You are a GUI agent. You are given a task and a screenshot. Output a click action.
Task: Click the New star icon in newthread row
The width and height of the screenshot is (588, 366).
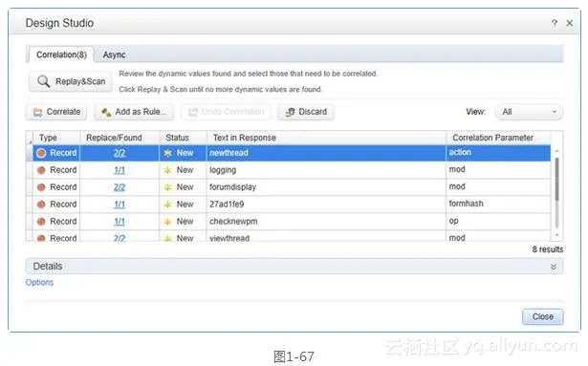tap(168, 153)
